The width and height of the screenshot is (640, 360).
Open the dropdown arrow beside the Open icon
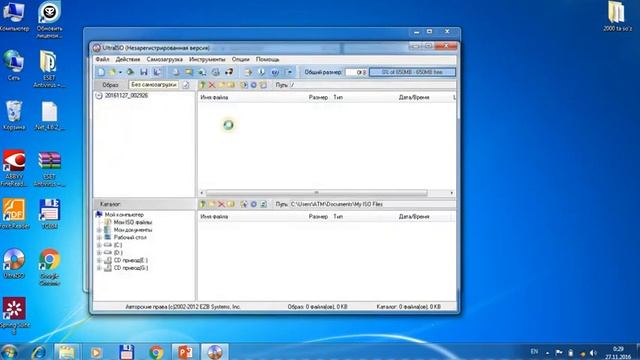pos(120,72)
